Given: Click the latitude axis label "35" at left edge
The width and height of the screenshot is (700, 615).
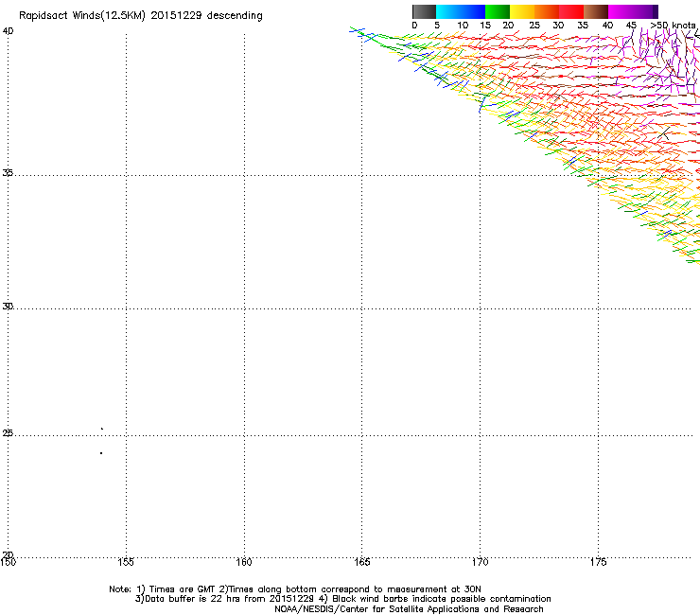Looking at the screenshot, I should click(8, 172).
